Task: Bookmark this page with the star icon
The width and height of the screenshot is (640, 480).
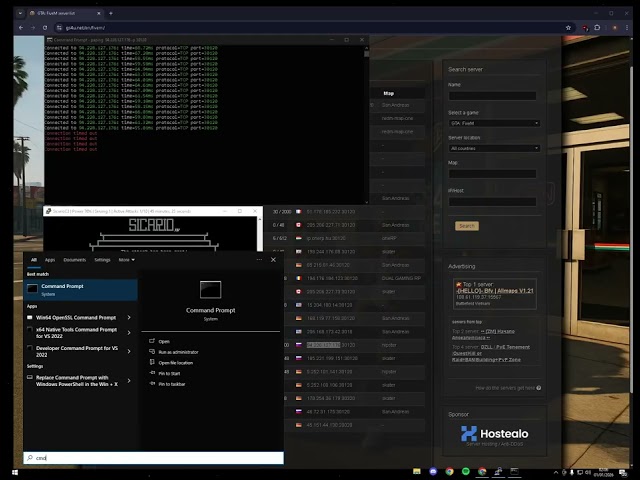Action: pyautogui.click(x=568, y=28)
